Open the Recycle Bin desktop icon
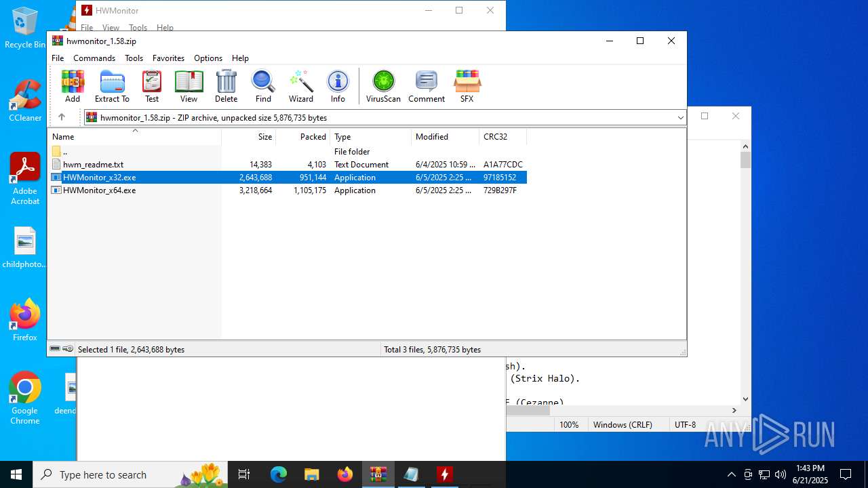Image resolution: width=868 pixels, height=488 pixels. click(25, 28)
